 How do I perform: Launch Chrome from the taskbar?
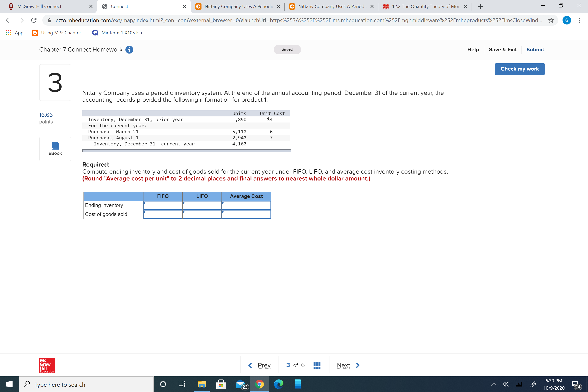click(x=260, y=384)
